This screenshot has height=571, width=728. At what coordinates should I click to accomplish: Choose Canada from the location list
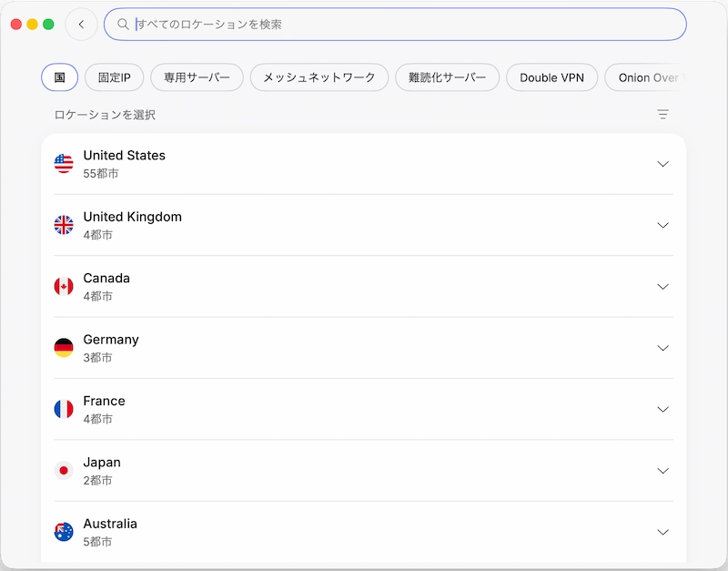363,286
